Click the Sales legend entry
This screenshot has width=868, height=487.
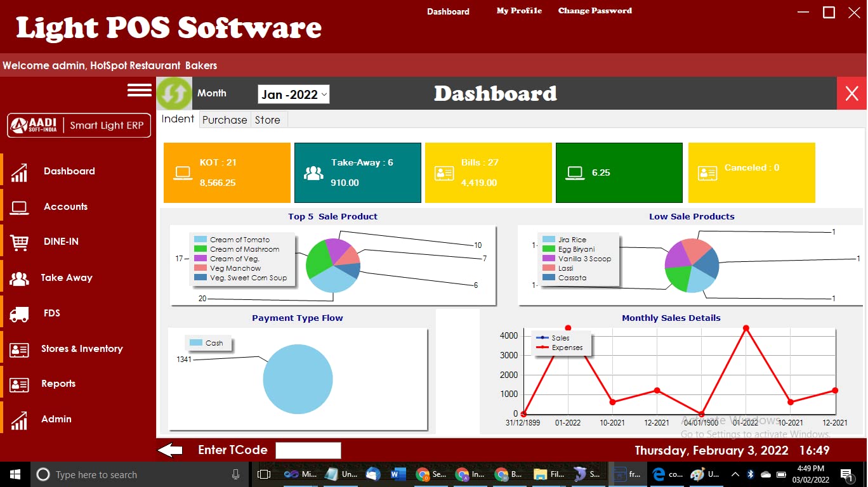coord(553,338)
